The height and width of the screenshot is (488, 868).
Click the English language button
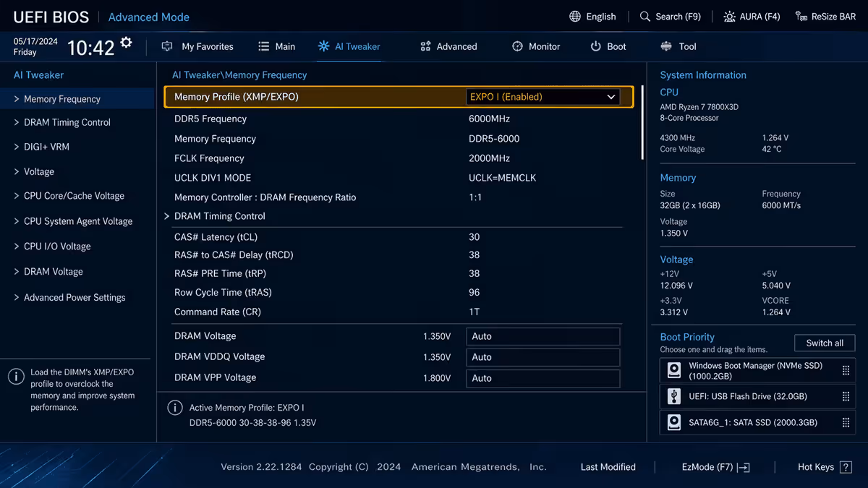click(x=593, y=16)
